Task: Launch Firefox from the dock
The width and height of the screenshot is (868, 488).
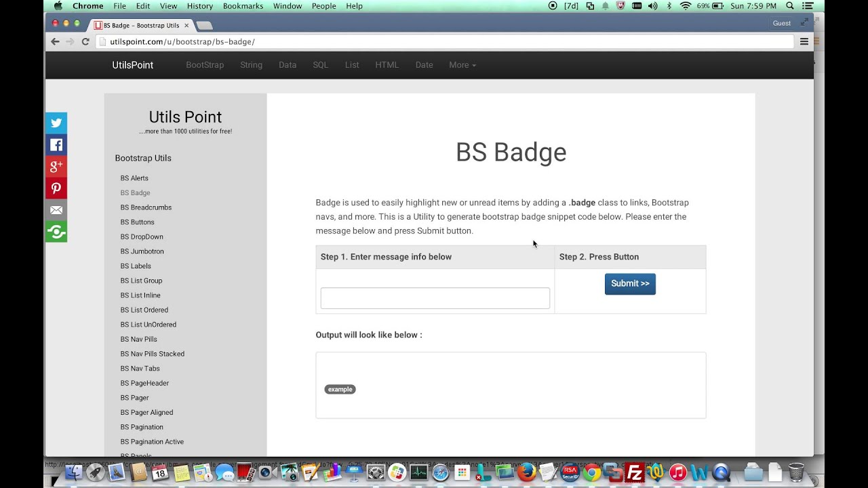Action: 526,472
